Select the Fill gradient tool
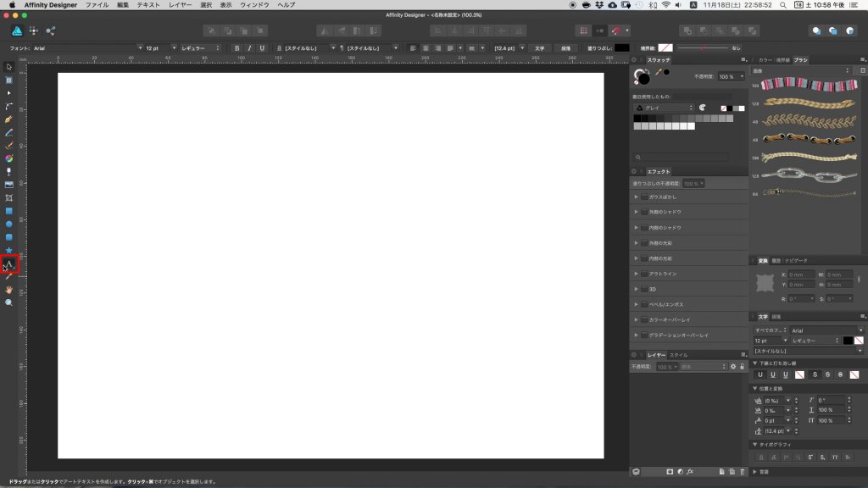Screen dimensions: 868x488 pos(8,158)
